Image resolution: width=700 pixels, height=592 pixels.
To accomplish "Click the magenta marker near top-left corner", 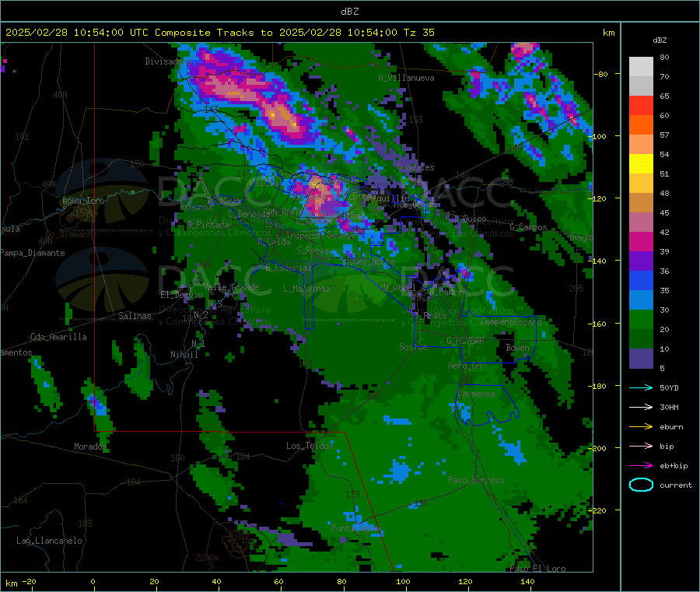I will 5,61.
